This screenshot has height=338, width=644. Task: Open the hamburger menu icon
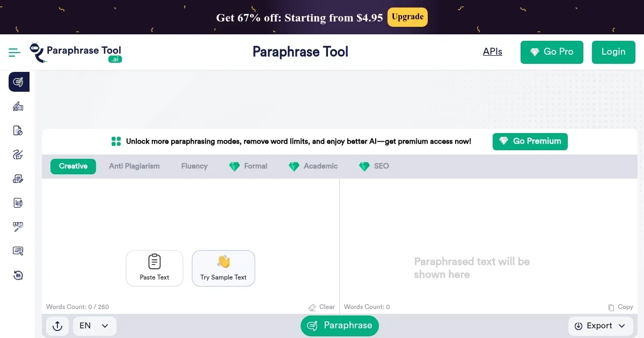[x=14, y=52]
